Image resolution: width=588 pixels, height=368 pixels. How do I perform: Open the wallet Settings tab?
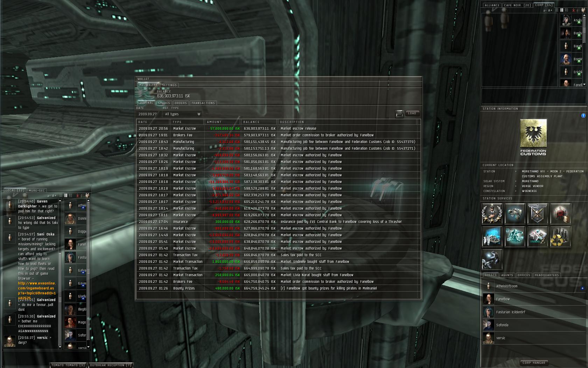pos(169,85)
